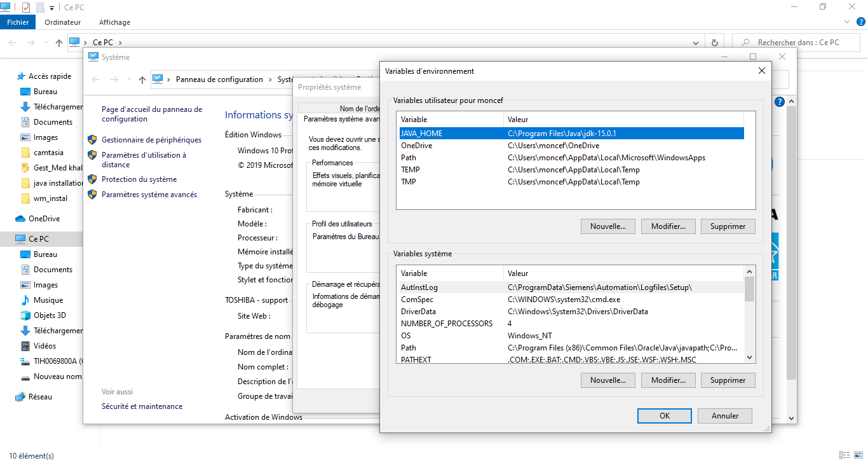The height and width of the screenshot is (463, 868).
Task: Click the java installation folder icon
Action: [x=25, y=183]
